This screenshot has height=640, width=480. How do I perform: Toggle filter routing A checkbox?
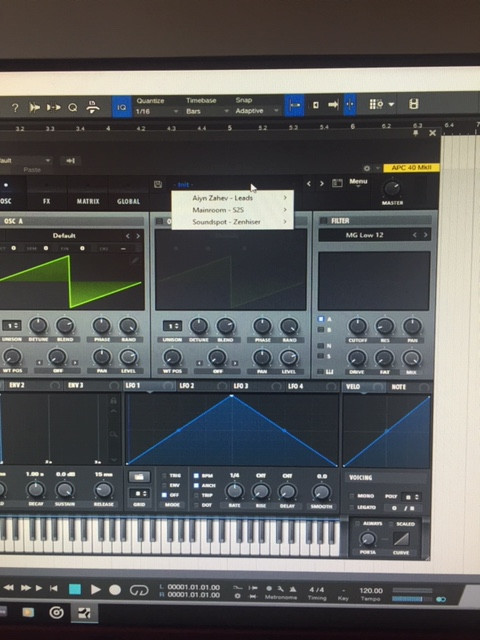point(321,319)
